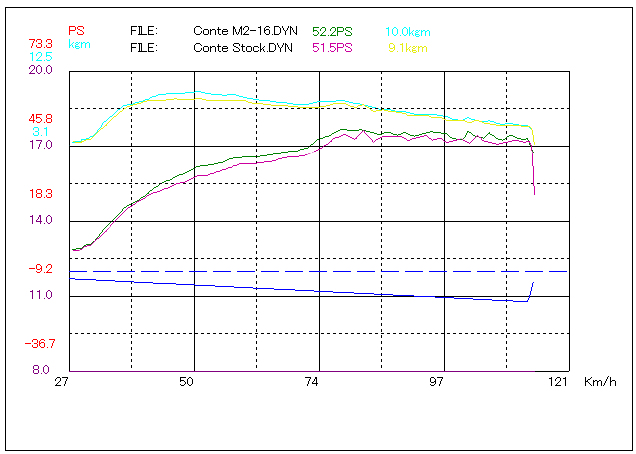Click the red -36.7 axis value
Image resolution: width=636 pixels, height=454 pixels.
click(40, 344)
